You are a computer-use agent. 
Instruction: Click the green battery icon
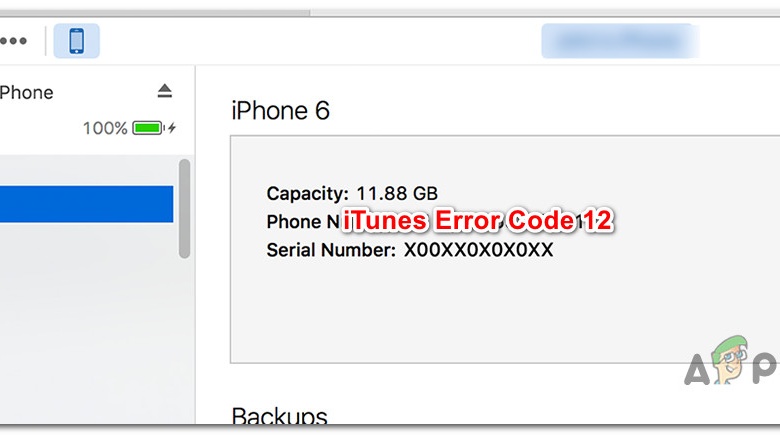pos(148,128)
